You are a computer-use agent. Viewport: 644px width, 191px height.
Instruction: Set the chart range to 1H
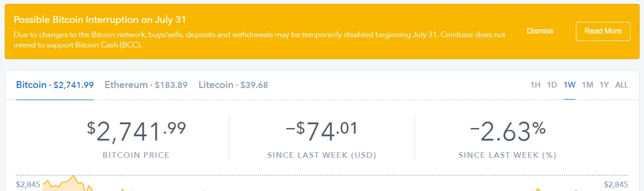click(x=535, y=85)
